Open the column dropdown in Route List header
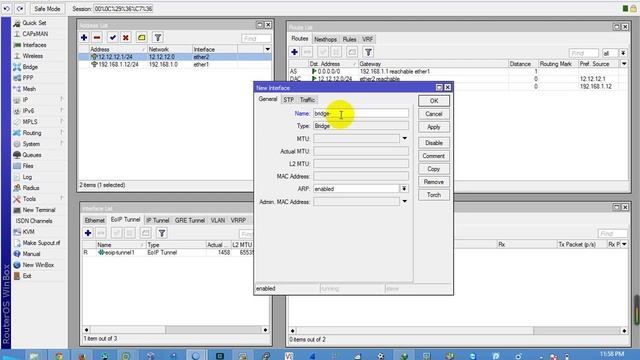This screenshot has height=360, width=640. pyautogui.click(x=624, y=64)
